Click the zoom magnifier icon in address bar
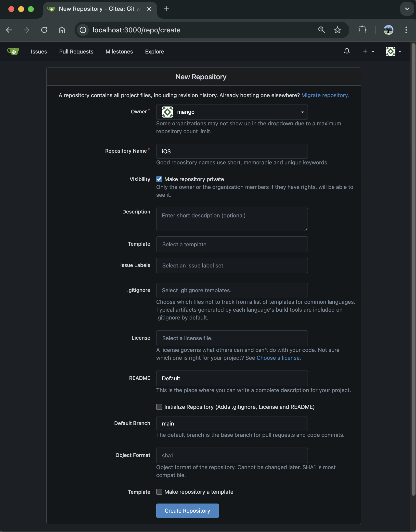Screen dimensions: 416x532 click(x=322, y=30)
